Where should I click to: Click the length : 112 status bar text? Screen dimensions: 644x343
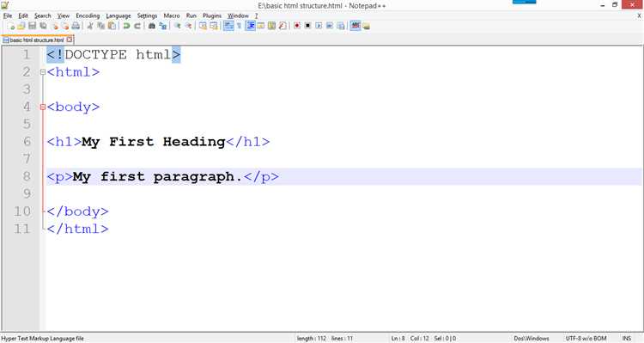[312, 339]
